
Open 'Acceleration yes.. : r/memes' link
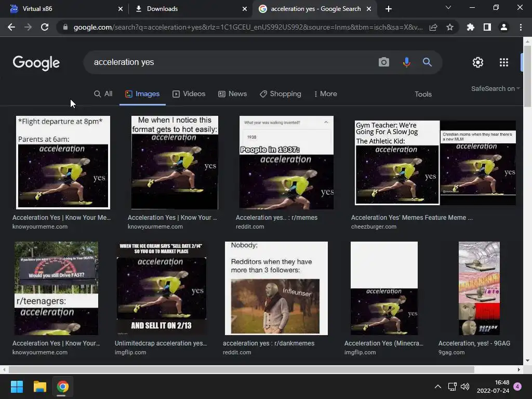click(x=276, y=218)
